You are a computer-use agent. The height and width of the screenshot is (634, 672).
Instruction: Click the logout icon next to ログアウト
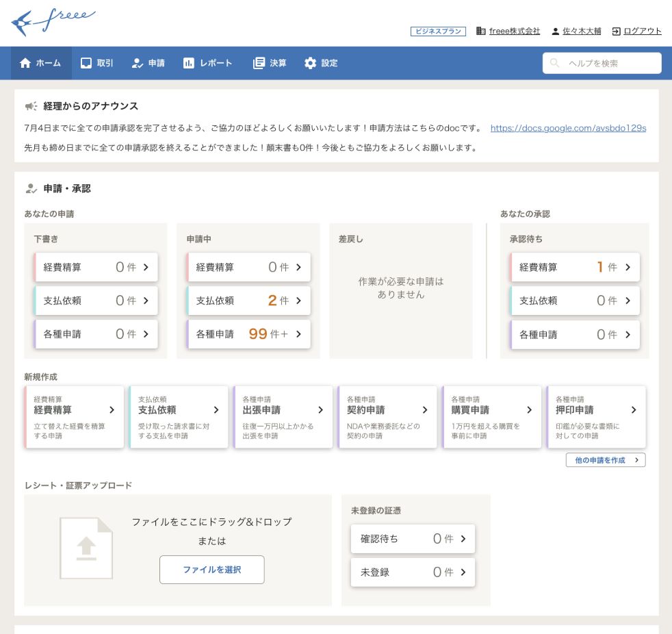coord(617,31)
